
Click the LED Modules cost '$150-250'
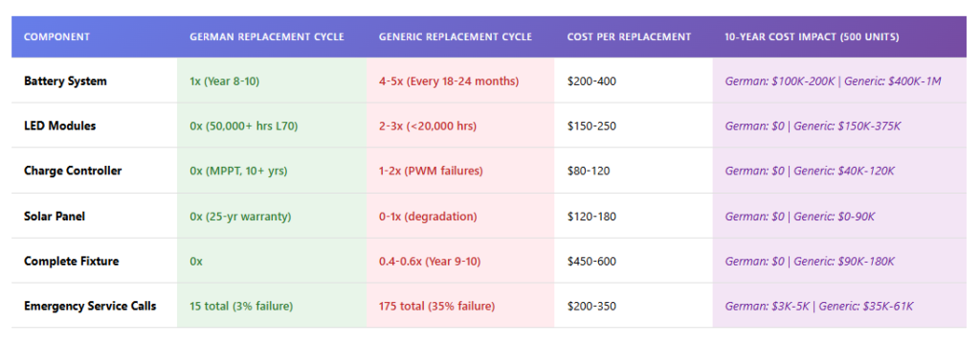[x=591, y=126]
